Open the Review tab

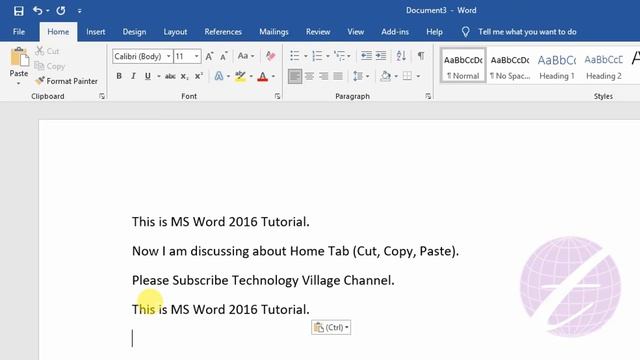[318, 32]
